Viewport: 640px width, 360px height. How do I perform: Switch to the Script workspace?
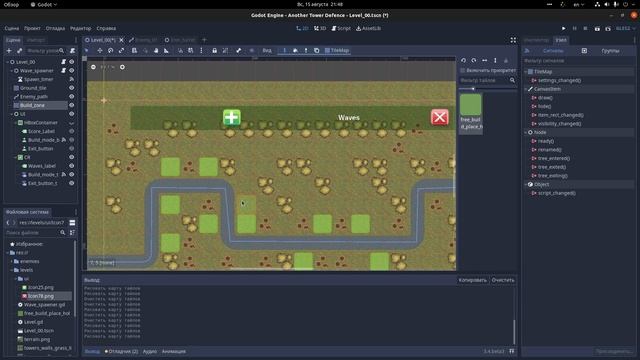click(x=341, y=29)
